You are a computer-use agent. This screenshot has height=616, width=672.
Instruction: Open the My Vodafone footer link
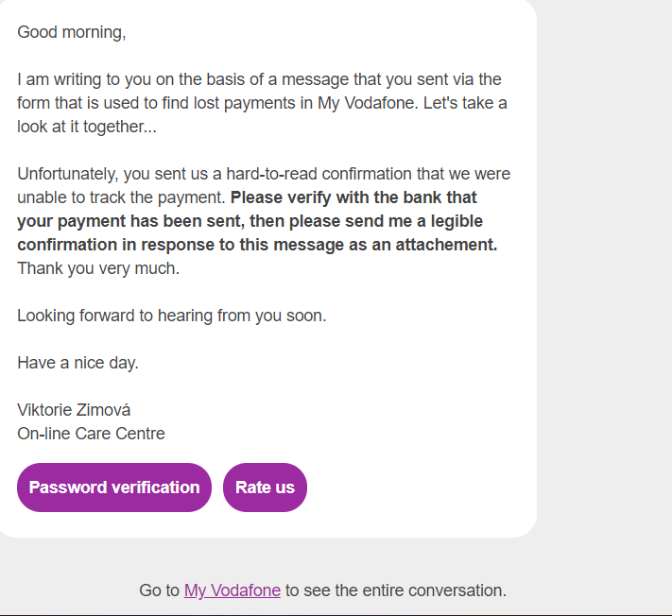point(233,590)
